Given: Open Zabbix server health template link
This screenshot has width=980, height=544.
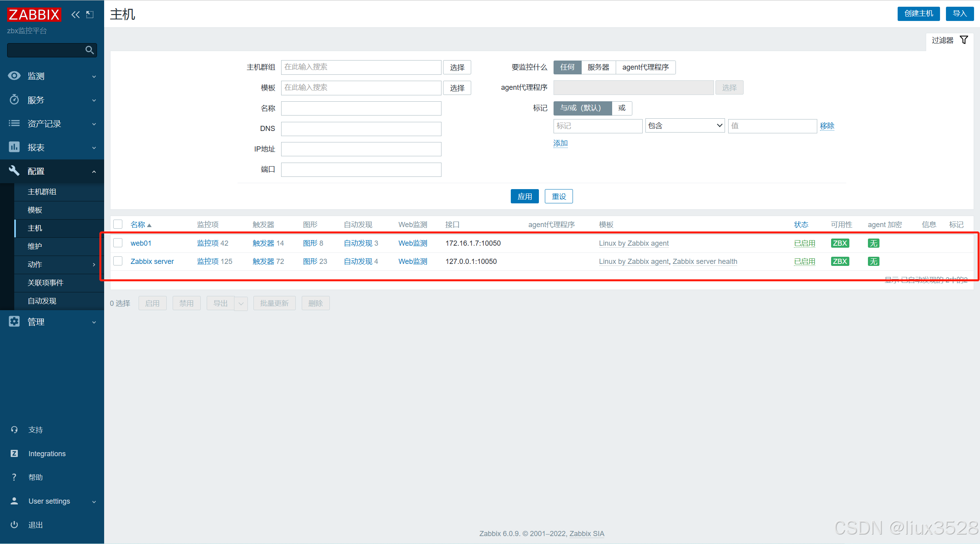Looking at the screenshot, I should pyautogui.click(x=705, y=262).
